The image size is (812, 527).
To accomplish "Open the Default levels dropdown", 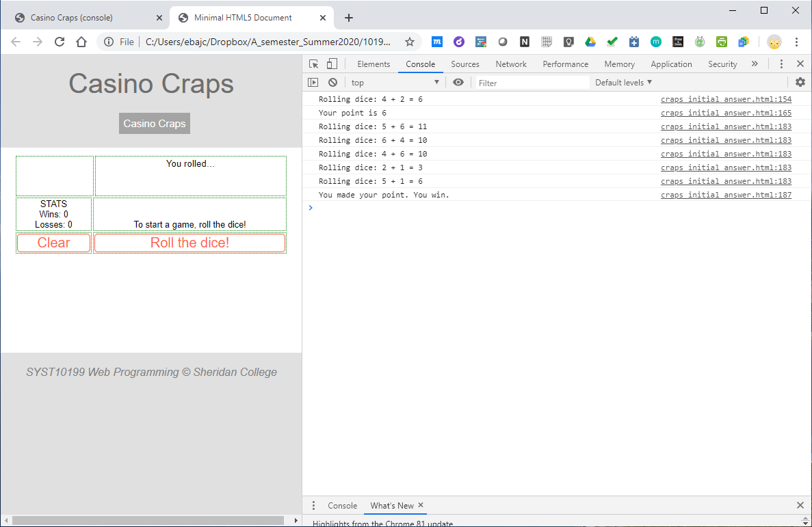I will pos(623,82).
